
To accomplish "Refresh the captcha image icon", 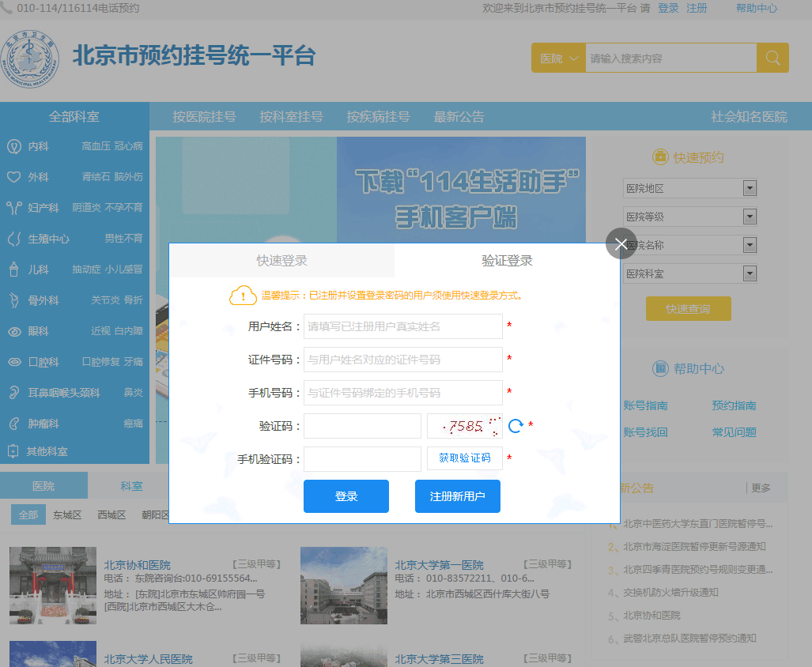I will pyautogui.click(x=516, y=426).
